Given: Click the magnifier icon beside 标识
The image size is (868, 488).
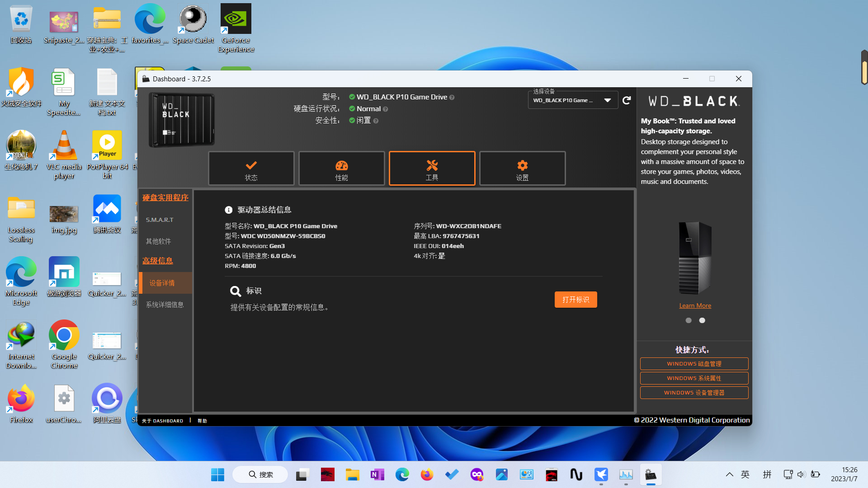Looking at the screenshot, I should 235,291.
